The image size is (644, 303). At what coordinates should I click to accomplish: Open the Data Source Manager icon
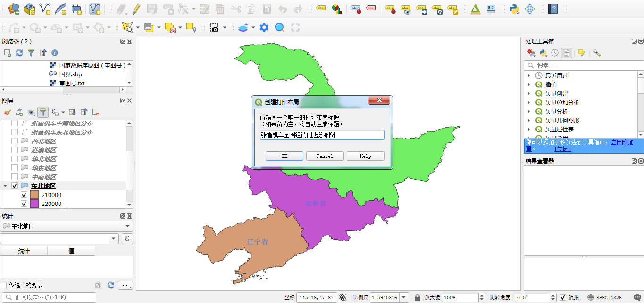pyautogui.click(x=14, y=8)
